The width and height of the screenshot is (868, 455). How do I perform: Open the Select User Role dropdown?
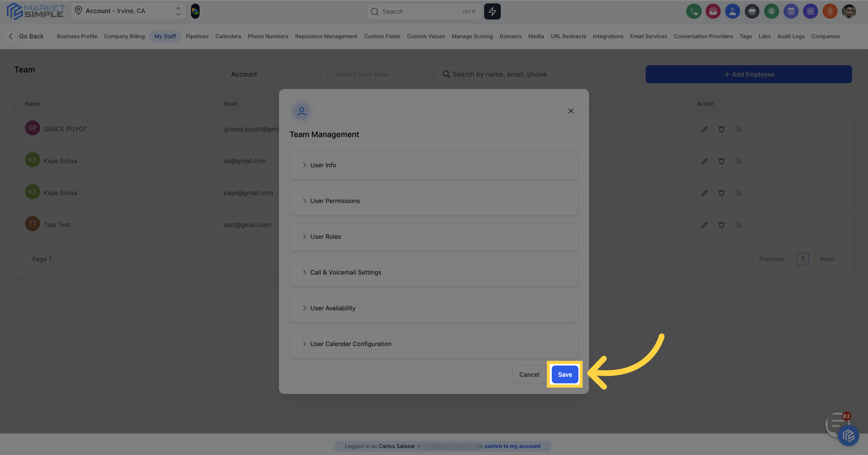(x=381, y=74)
